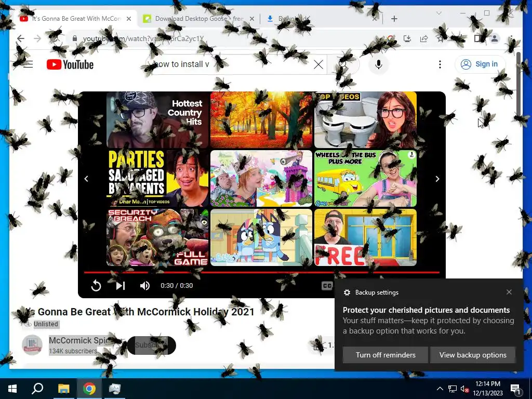Click View backup options button
The width and height of the screenshot is (532, 399).
coord(473,355)
